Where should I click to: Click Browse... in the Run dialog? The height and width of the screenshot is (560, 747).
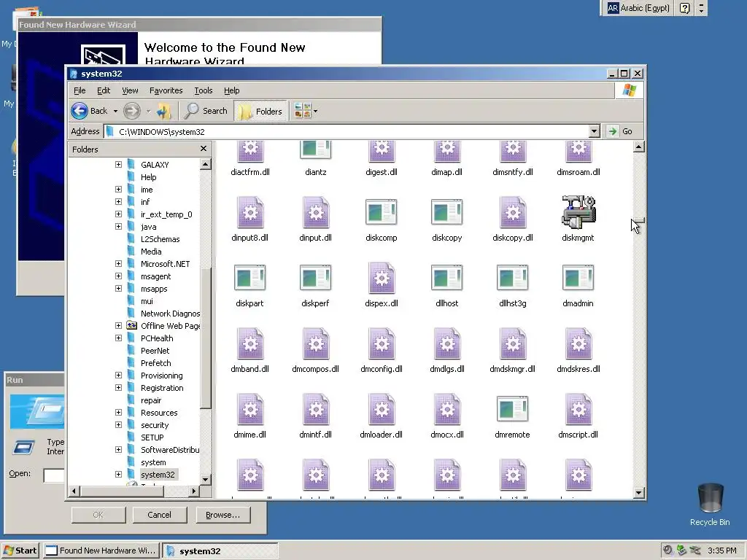tap(222, 515)
